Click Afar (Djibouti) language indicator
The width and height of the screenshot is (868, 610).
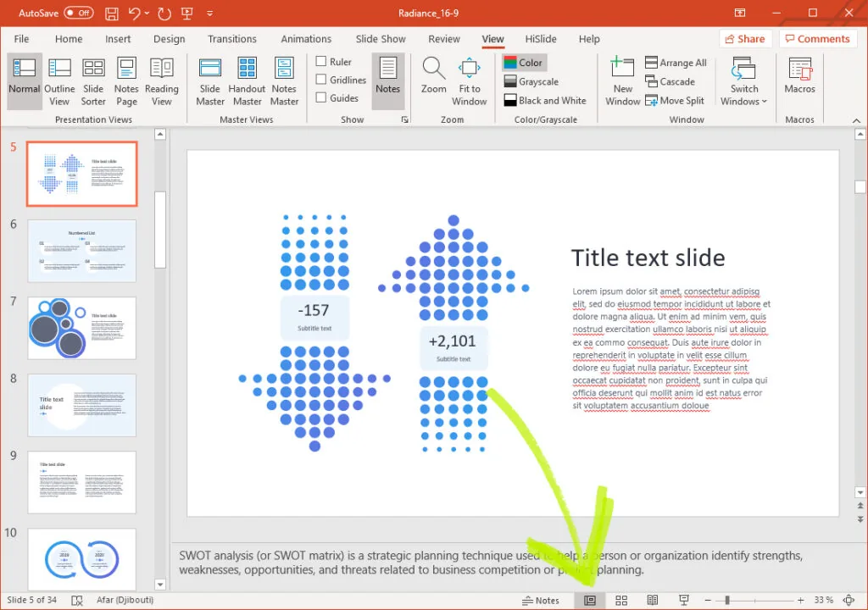[x=125, y=600]
